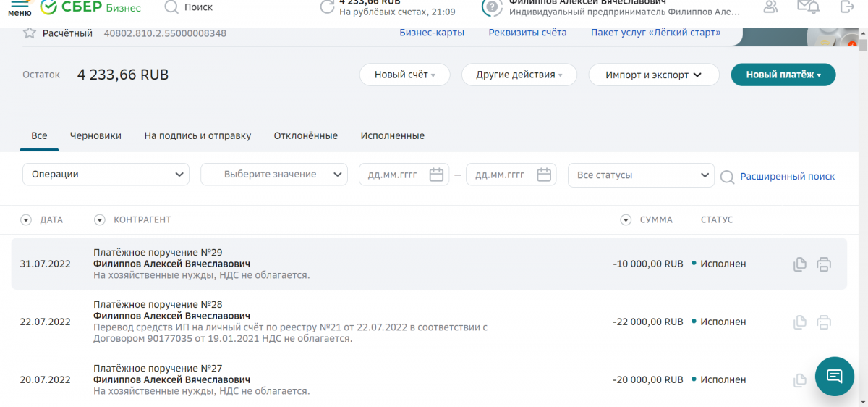Image resolution: width=868 pixels, height=407 pixels.
Task: Toggle sort arrow beside СУММА column
Action: [x=626, y=219]
